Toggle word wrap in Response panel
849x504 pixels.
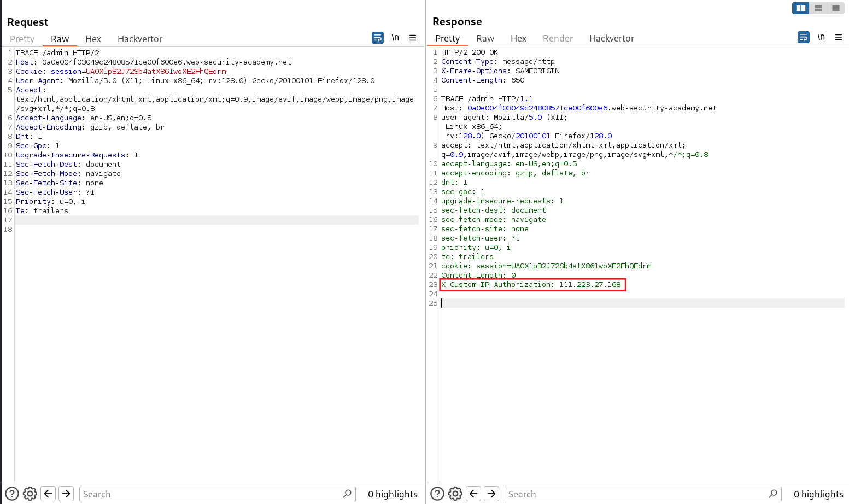(x=804, y=37)
